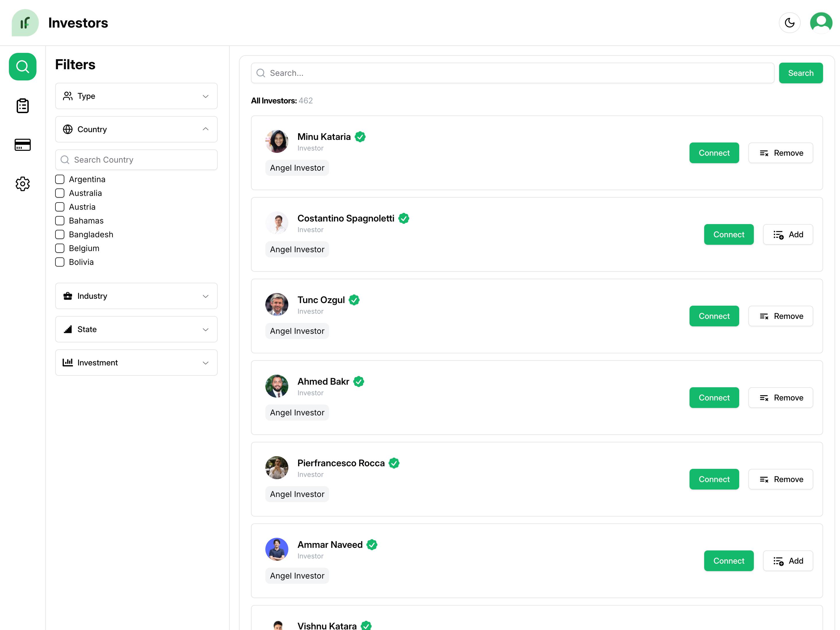Toggle dark mode moon icon
This screenshot has width=840, height=630.
789,23
